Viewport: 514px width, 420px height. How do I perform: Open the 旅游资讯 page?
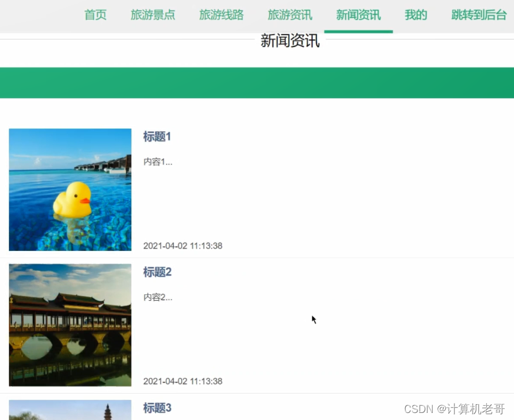click(x=289, y=15)
